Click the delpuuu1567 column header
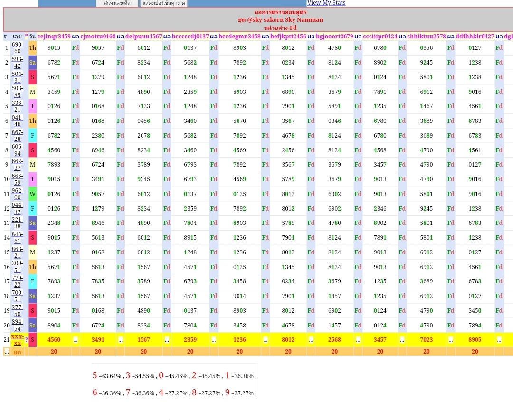This screenshot has width=513, height=420. click(x=143, y=36)
